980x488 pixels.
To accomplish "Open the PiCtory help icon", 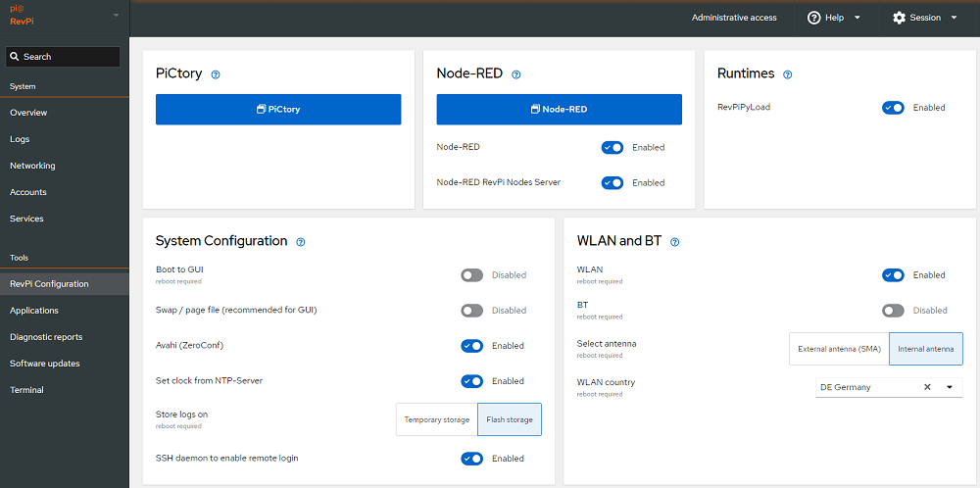I will coord(216,74).
